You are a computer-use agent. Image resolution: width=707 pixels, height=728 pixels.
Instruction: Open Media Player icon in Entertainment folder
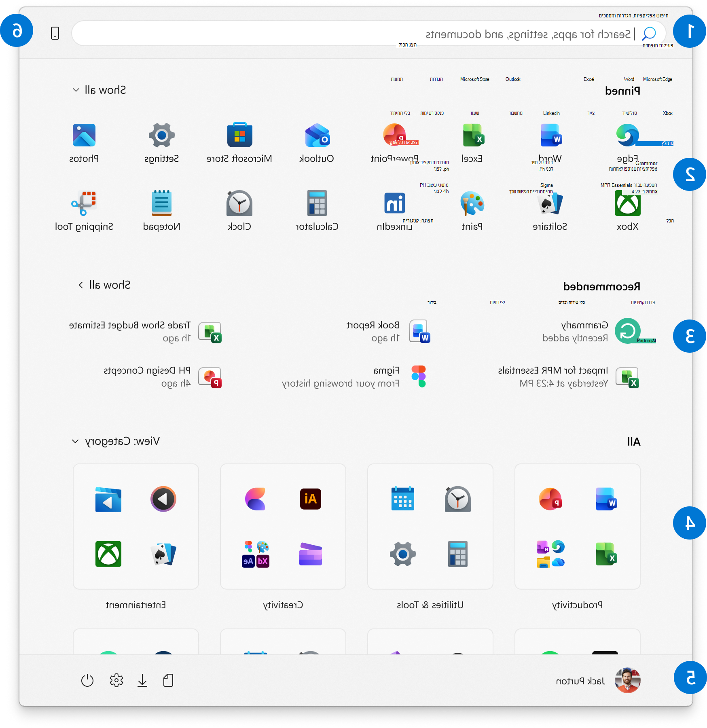(x=163, y=499)
